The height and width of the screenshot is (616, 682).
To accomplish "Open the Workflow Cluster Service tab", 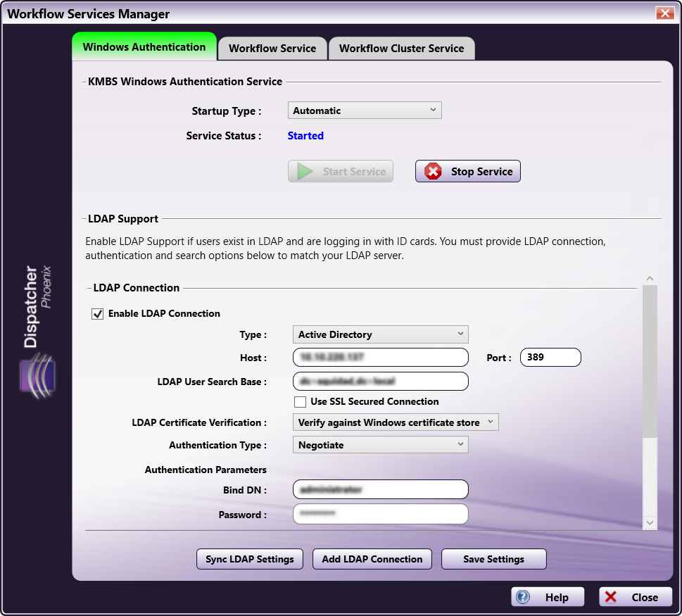I will coord(401,49).
